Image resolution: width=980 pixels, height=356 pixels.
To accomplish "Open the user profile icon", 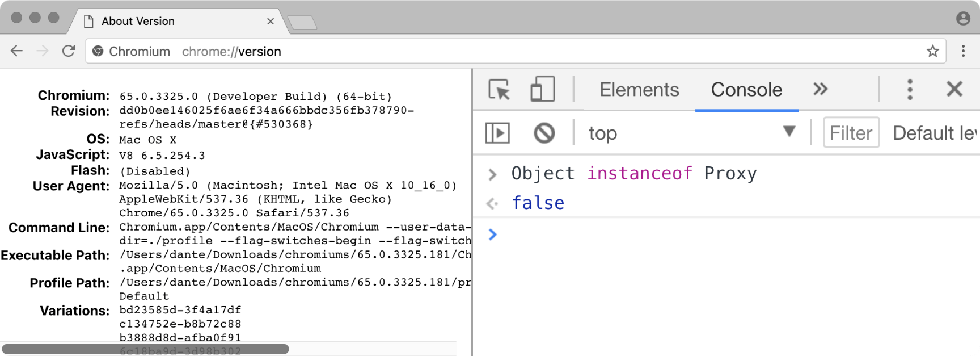I will pos(963,18).
